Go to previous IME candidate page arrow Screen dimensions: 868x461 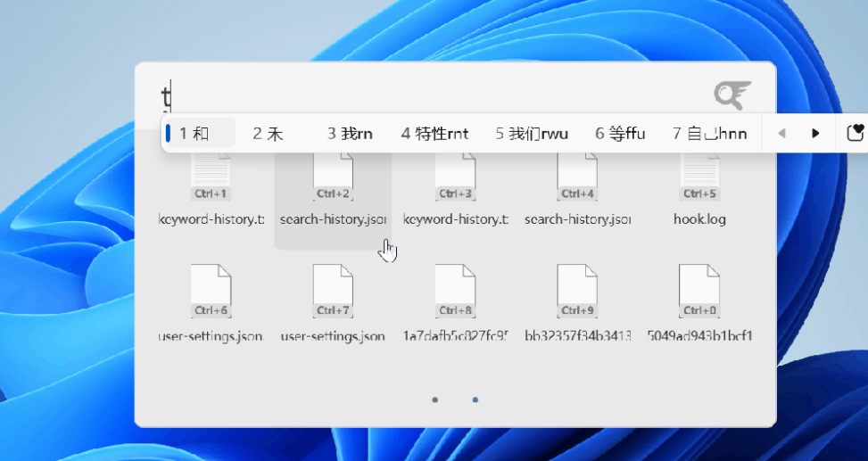coord(781,134)
